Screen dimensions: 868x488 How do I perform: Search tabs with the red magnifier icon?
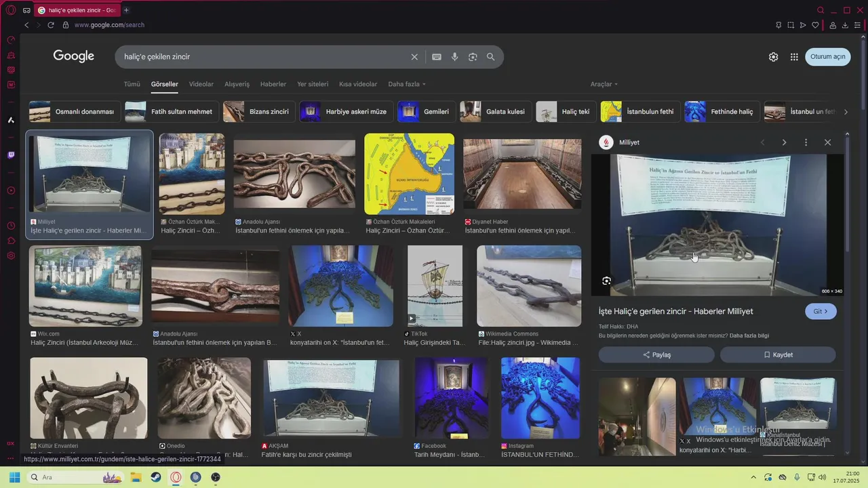tap(821, 10)
